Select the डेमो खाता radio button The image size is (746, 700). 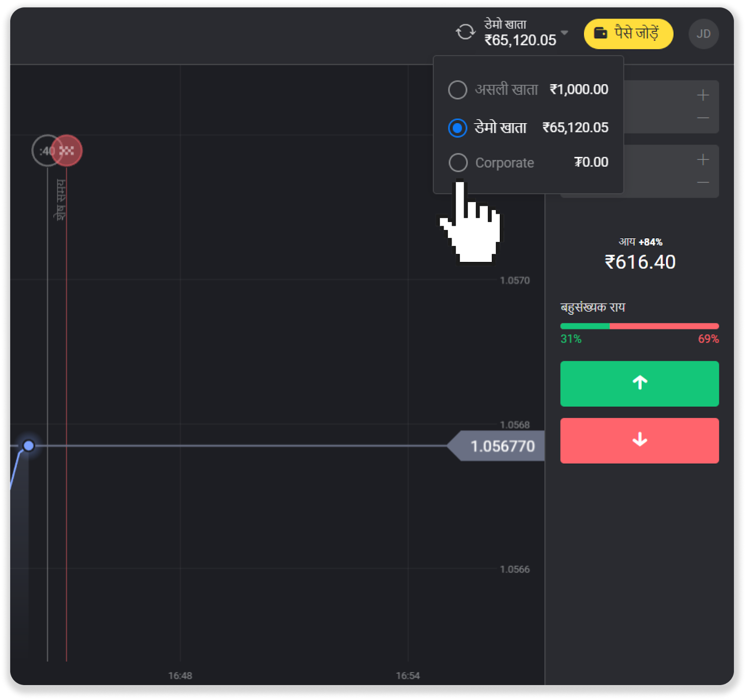tap(457, 128)
